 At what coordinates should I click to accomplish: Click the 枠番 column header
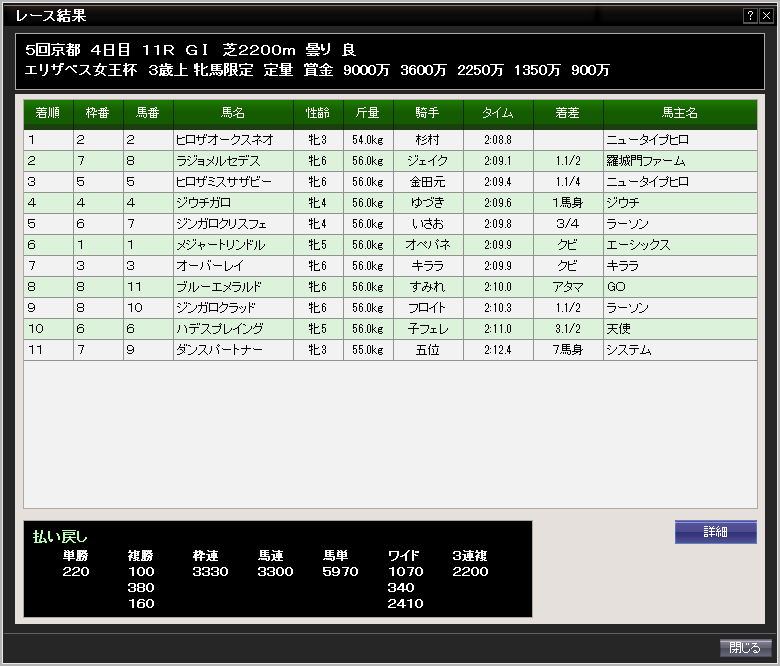point(98,113)
